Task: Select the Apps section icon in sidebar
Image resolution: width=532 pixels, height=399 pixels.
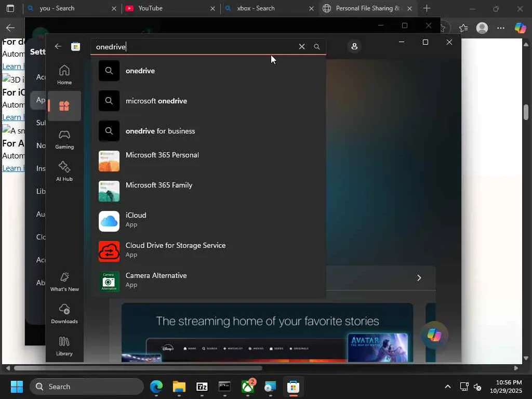Action: click(x=64, y=106)
